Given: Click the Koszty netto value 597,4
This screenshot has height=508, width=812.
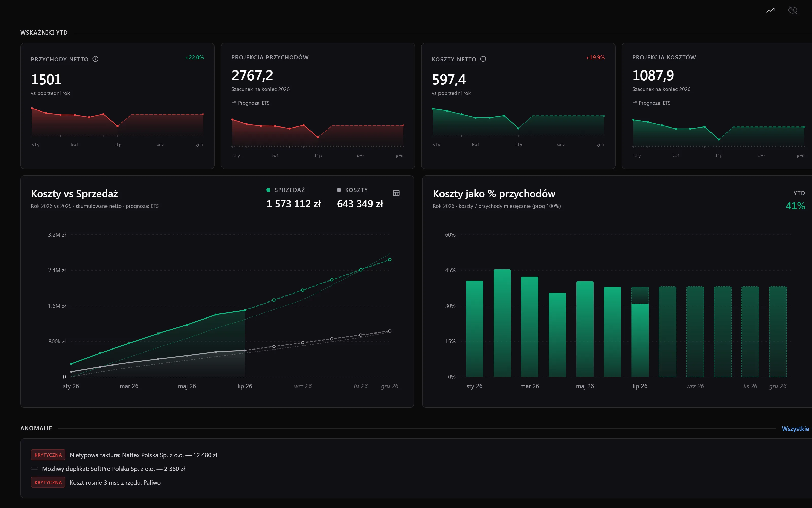Looking at the screenshot, I should tap(449, 80).
